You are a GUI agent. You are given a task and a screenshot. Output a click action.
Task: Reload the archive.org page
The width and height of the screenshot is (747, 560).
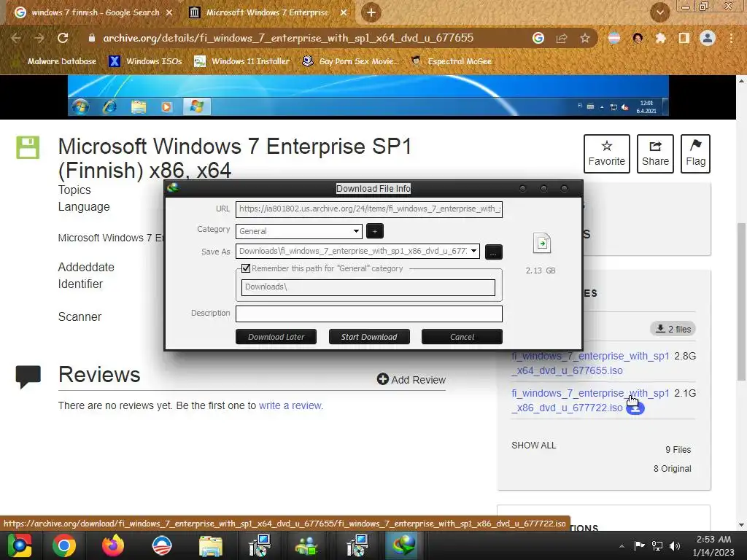[63, 38]
